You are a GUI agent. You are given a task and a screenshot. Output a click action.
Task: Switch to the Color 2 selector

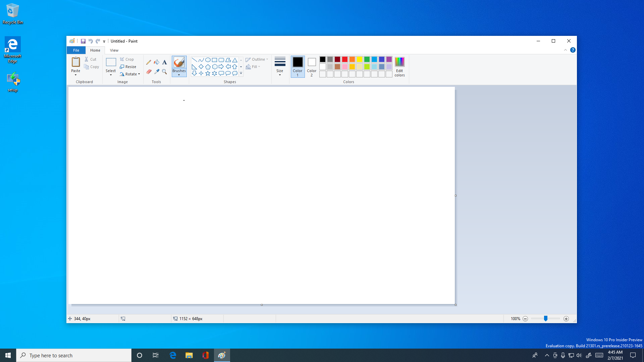coord(312,66)
